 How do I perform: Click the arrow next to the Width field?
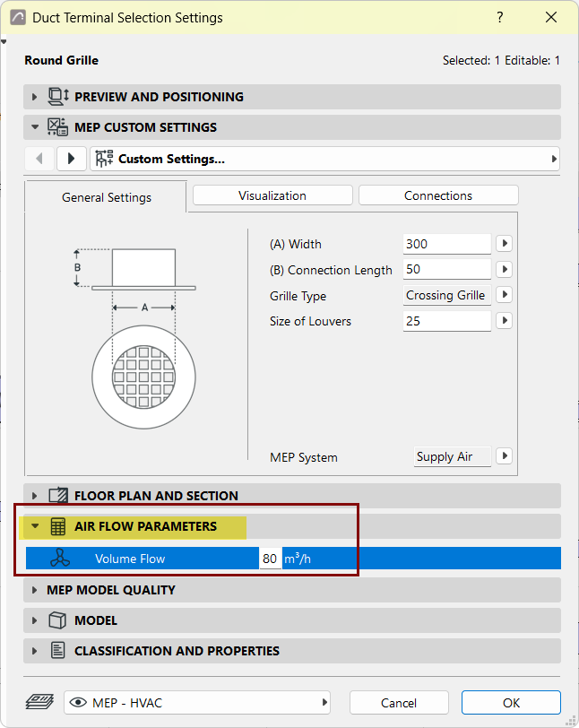504,243
